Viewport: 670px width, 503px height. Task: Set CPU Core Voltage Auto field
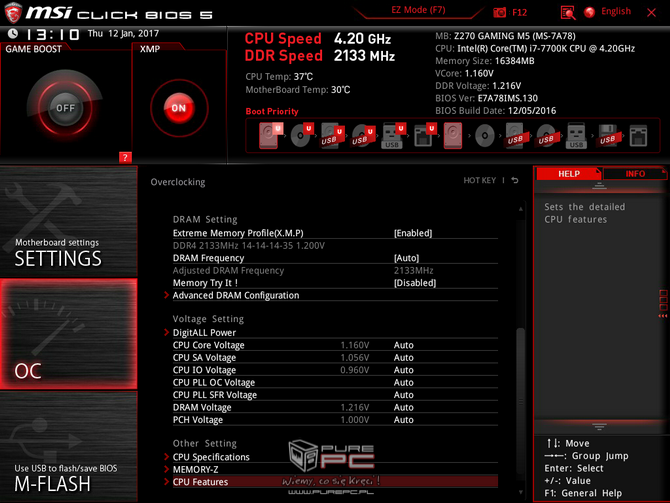point(404,345)
